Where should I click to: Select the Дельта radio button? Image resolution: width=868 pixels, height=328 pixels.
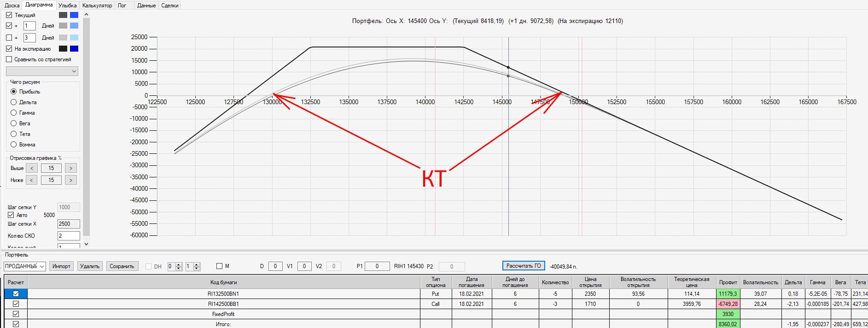pos(14,102)
